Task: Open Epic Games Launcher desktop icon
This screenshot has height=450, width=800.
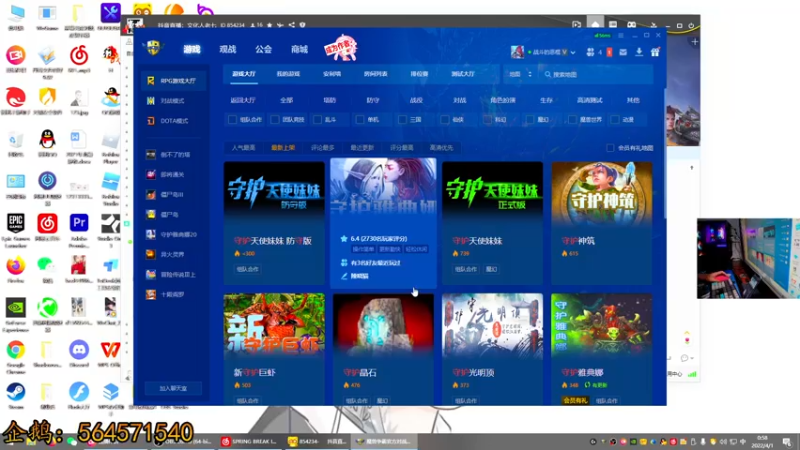Action: [x=16, y=223]
